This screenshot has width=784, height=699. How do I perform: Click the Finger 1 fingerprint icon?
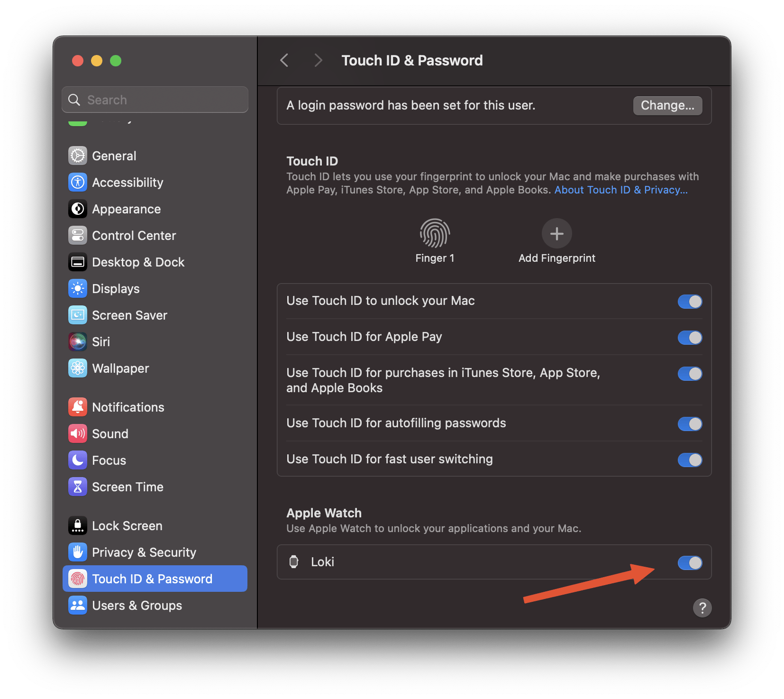coord(434,233)
